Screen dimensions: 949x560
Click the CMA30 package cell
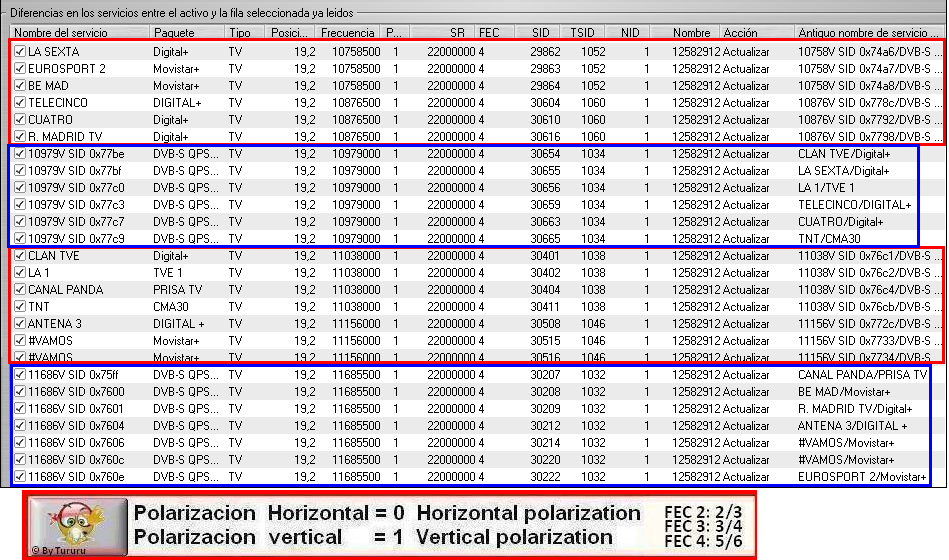(171, 306)
